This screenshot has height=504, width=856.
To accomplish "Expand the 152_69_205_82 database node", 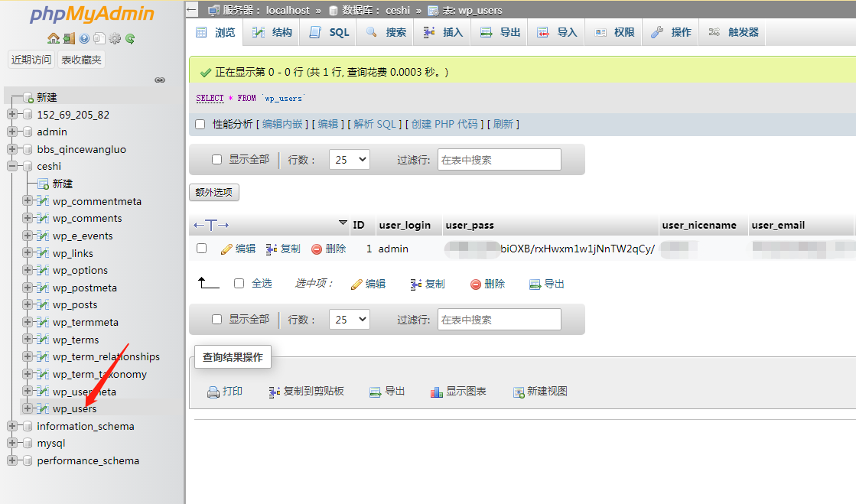I will pyautogui.click(x=12, y=114).
